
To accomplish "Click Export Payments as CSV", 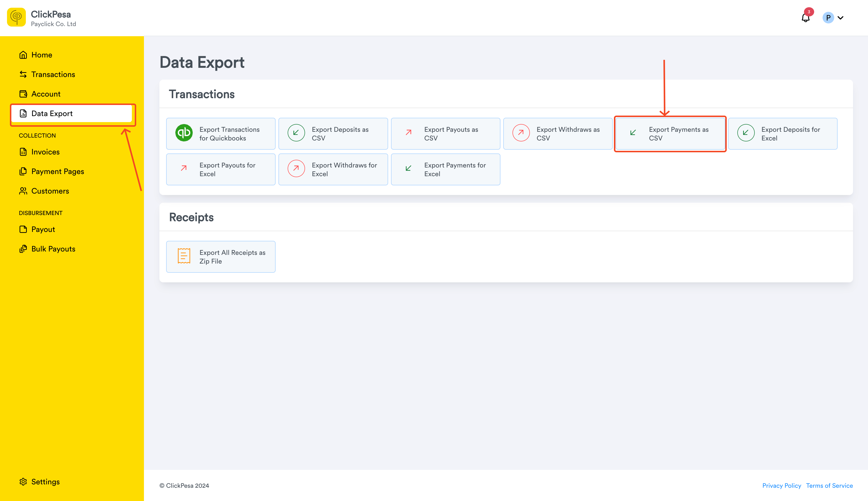I will click(670, 134).
